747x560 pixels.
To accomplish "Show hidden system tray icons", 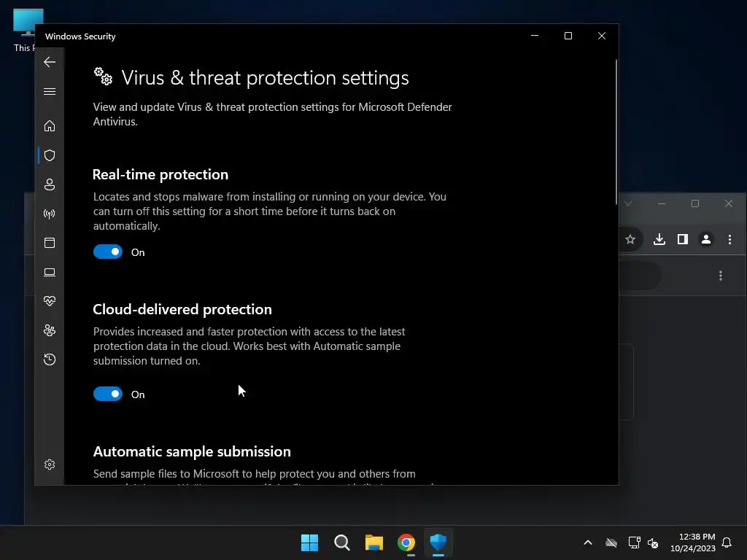I will [x=588, y=542].
